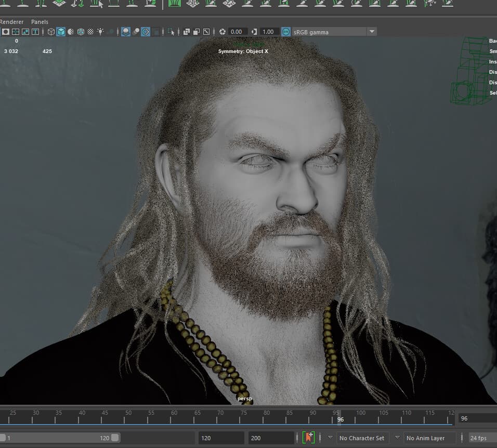Open the sRGB gamma dropdown
Viewport: 497px width, 448px height.
[x=372, y=32]
